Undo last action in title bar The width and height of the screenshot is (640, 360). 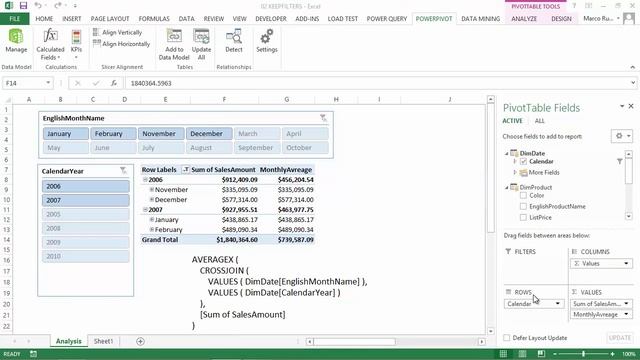[38, 6]
